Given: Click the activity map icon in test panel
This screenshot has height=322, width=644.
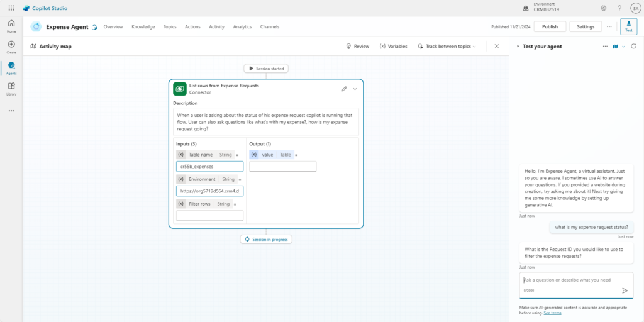Looking at the screenshot, I should [615, 47].
